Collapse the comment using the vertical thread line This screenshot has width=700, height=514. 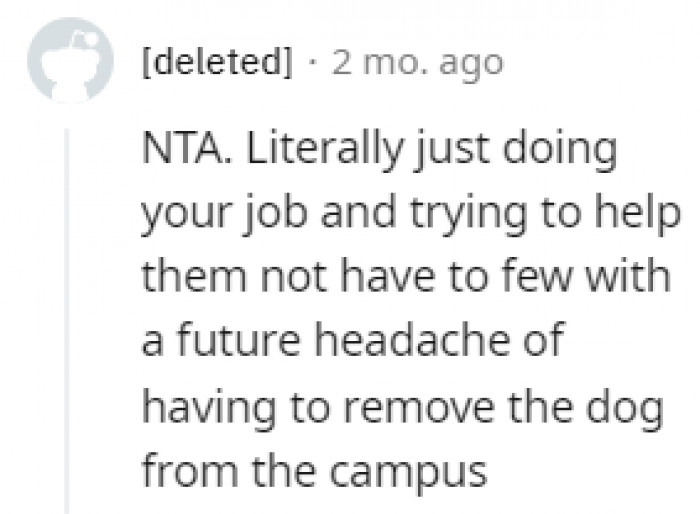tap(68, 320)
